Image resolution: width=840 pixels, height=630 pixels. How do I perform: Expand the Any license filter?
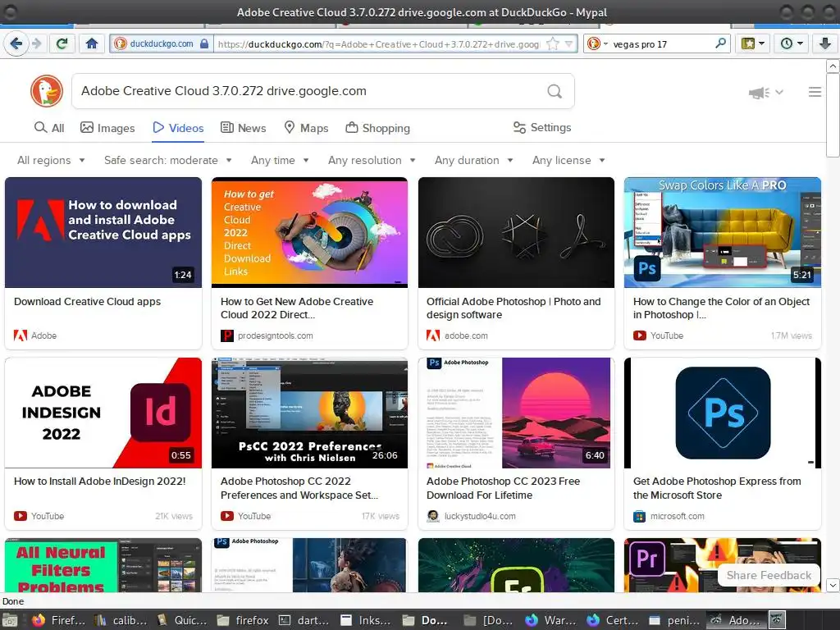coord(568,160)
